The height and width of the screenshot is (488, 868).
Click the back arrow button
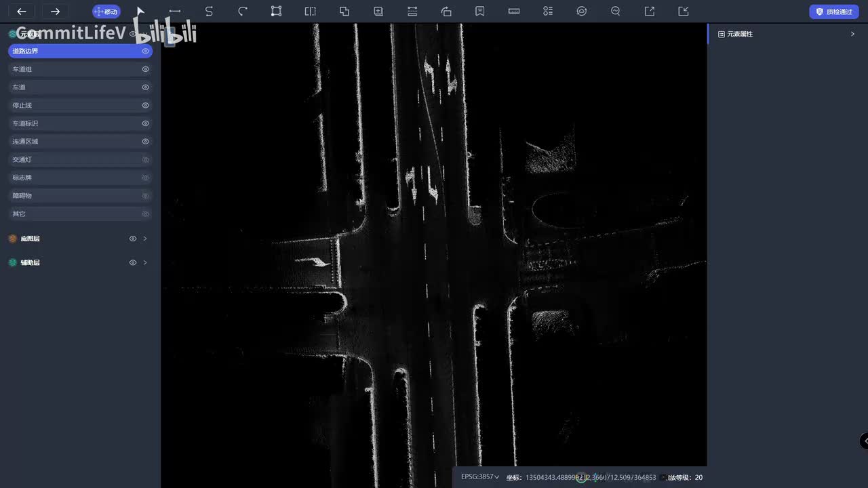(x=22, y=12)
